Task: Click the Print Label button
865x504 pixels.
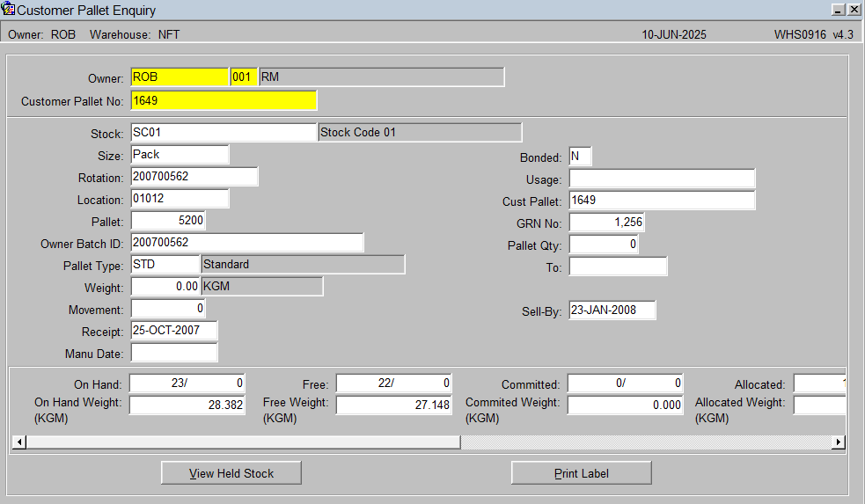Action: pos(582,473)
